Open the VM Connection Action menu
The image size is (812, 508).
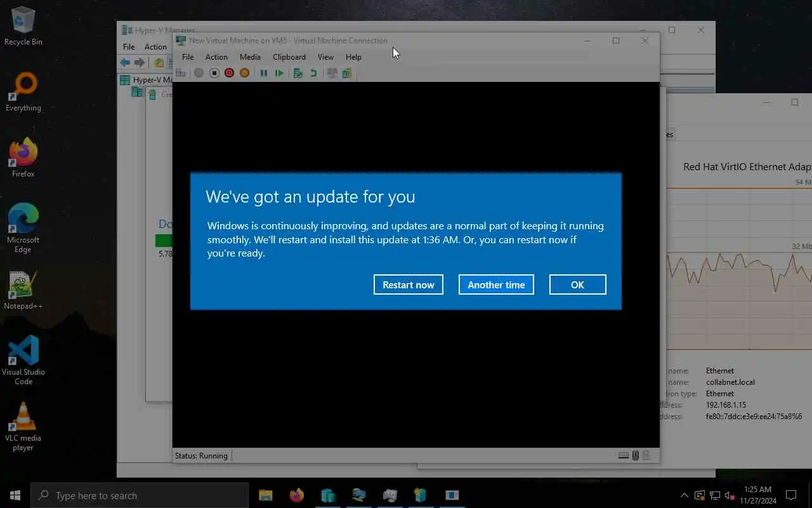click(x=216, y=57)
